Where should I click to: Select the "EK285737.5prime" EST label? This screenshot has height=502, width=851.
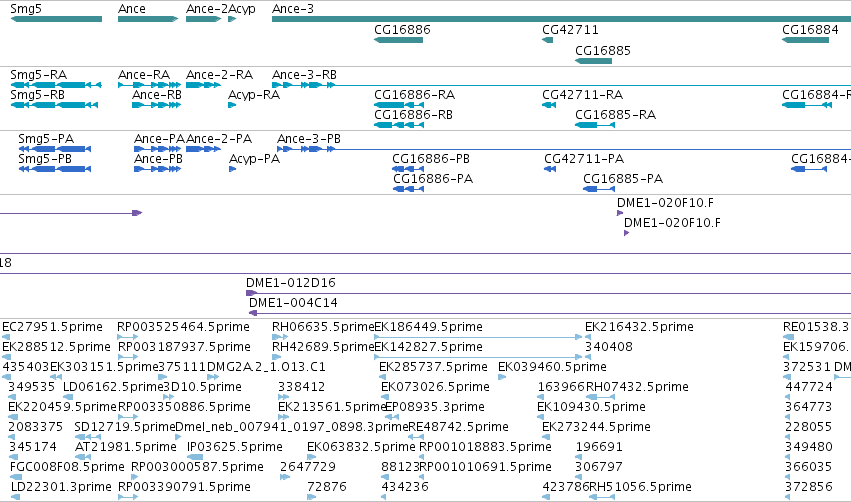[x=433, y=367]
